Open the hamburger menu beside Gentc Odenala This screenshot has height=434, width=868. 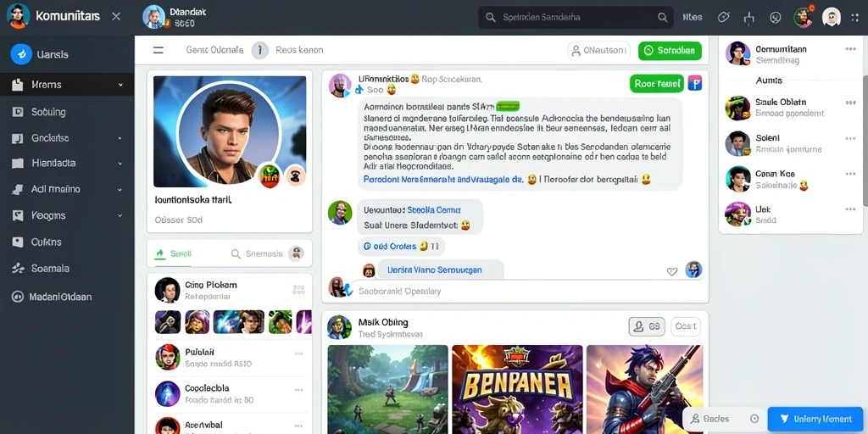tap(159, 50)
